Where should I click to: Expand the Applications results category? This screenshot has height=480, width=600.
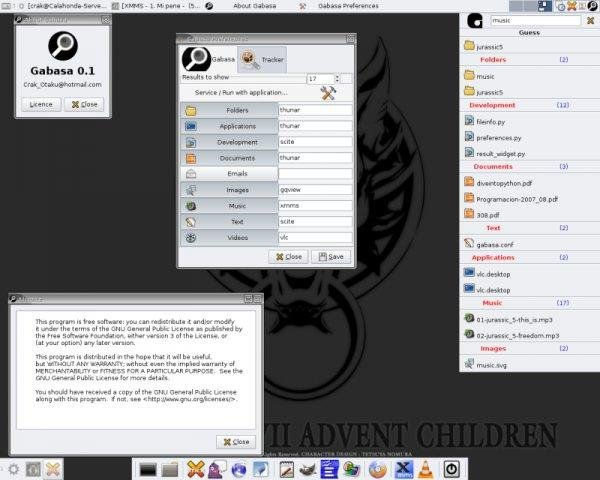pos(530,258)
